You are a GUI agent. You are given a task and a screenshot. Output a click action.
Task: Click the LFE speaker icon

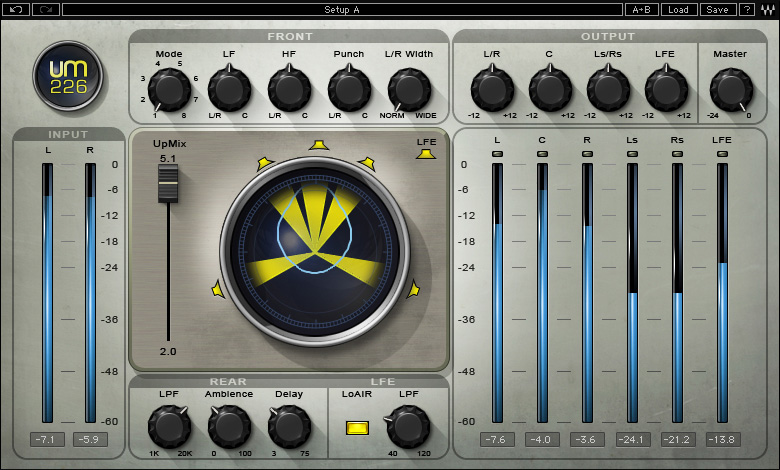pyautogui.click(x=427, y=154)
